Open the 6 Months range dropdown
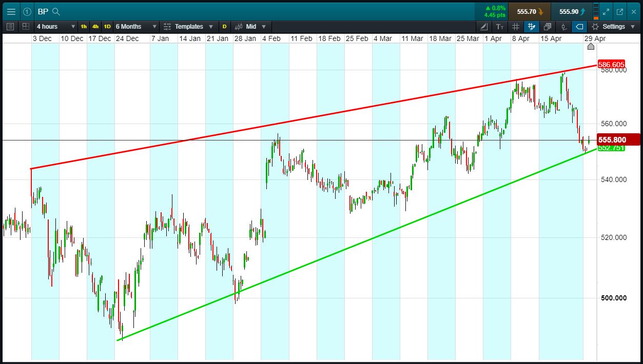The width and height of the screenshot is (643, 364). 136,27
